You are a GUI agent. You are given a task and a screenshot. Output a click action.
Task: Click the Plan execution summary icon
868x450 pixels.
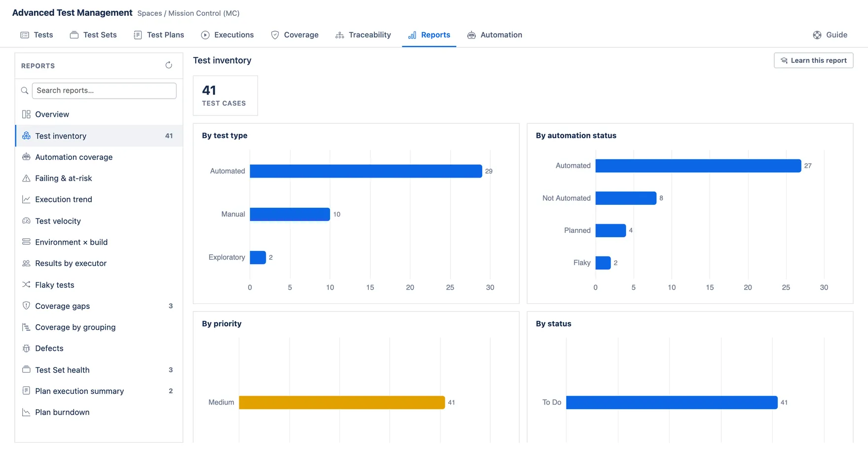(26, 391)
